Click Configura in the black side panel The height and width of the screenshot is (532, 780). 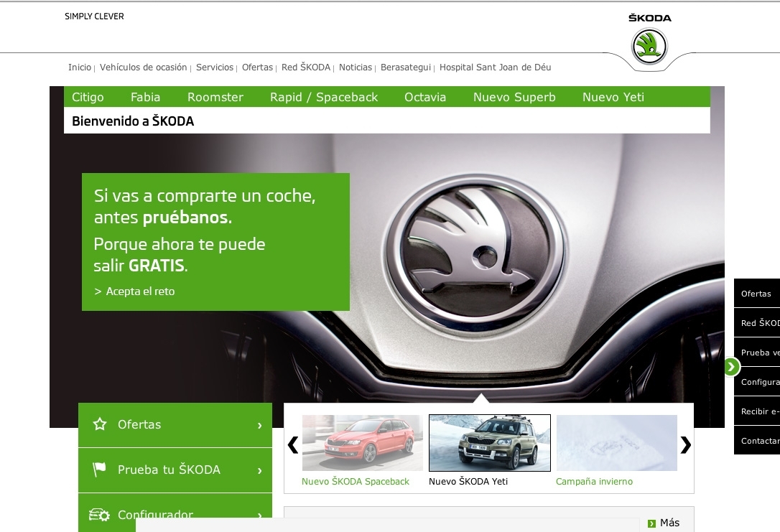tap(756, 381)
